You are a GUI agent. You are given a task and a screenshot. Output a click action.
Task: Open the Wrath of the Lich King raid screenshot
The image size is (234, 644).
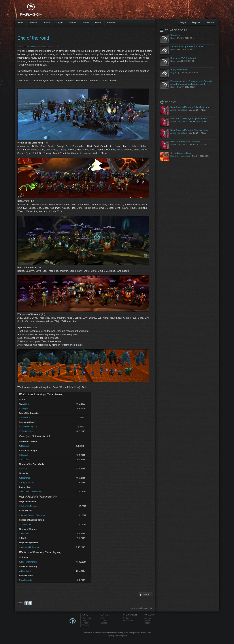click(x=83, y=114)
